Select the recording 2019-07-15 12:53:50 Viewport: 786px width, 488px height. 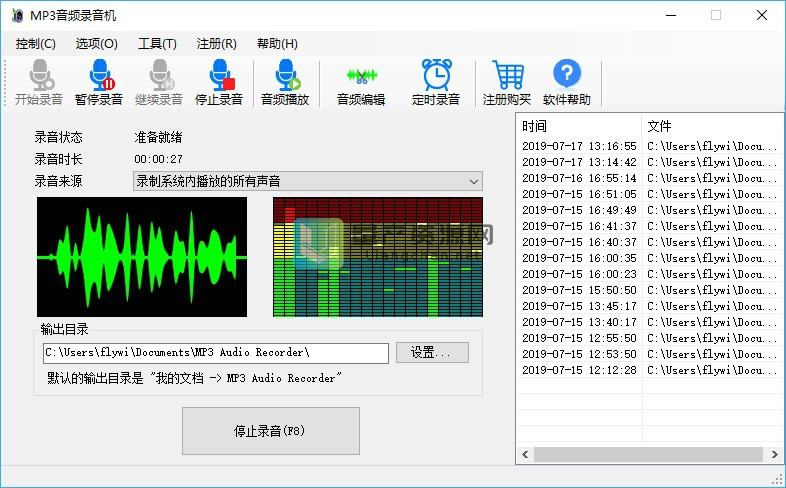pos(650,354)
